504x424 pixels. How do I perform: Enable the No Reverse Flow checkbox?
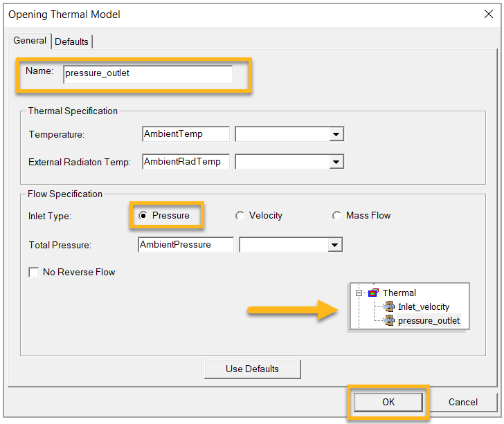(x=34, y=273)
